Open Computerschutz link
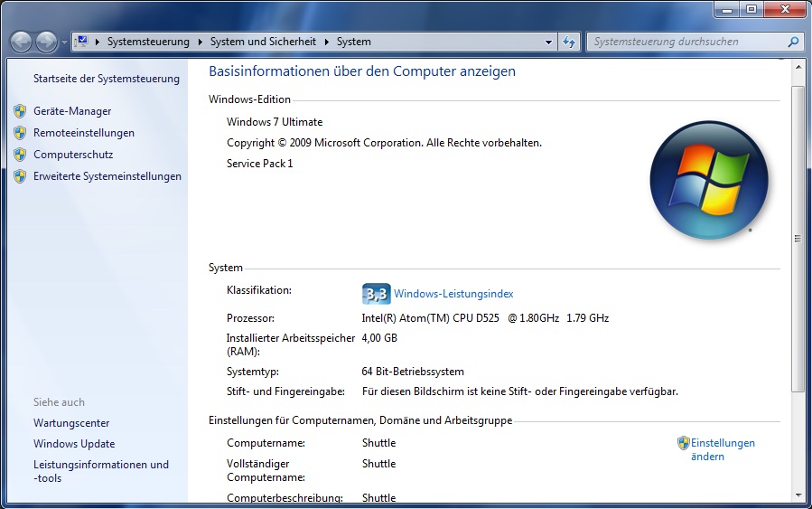Viewport: 812px width, 509px height. point(73,155)
